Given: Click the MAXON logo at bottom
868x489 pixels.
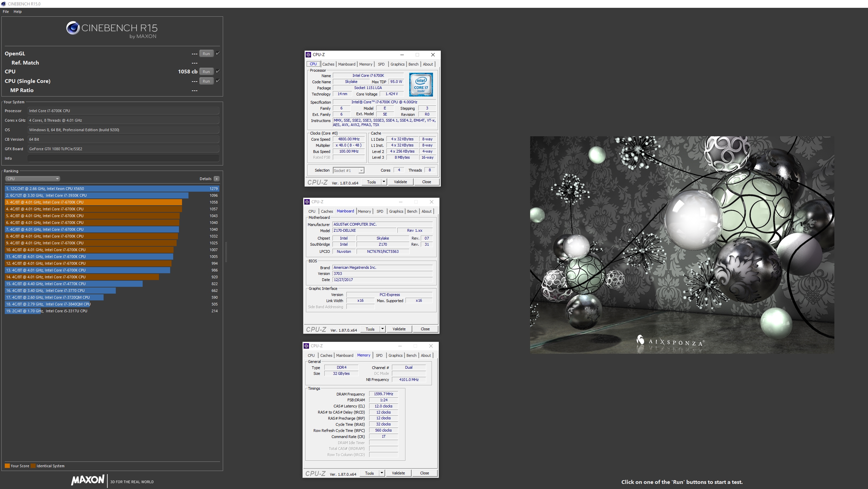Looking at the screenshot, I should [88, 480].
